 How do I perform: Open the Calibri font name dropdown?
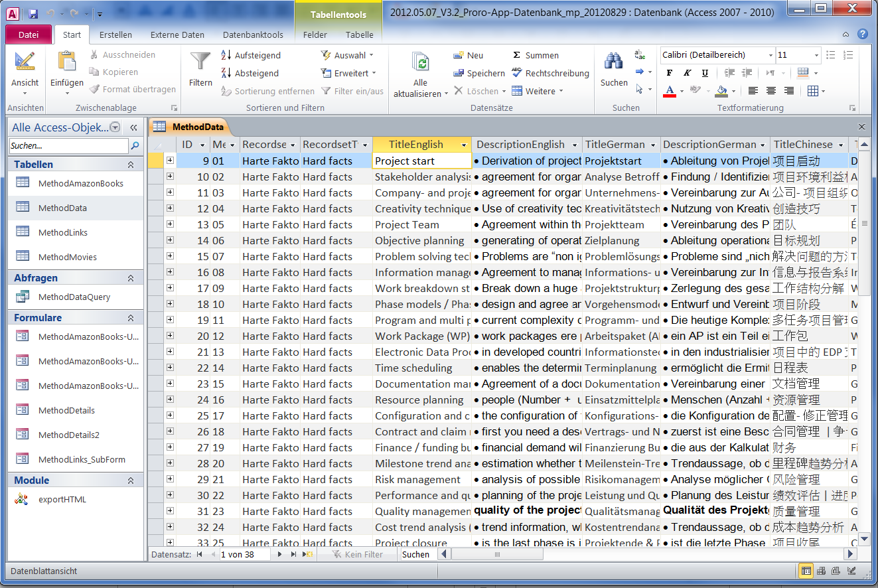pos(770,55)
